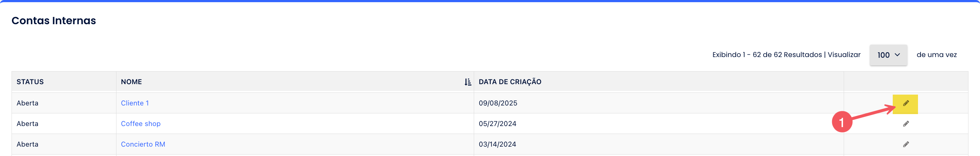Select the Aberta status cell for Cliente 1
Screen dimensions: 980x156
click(27, 103)
